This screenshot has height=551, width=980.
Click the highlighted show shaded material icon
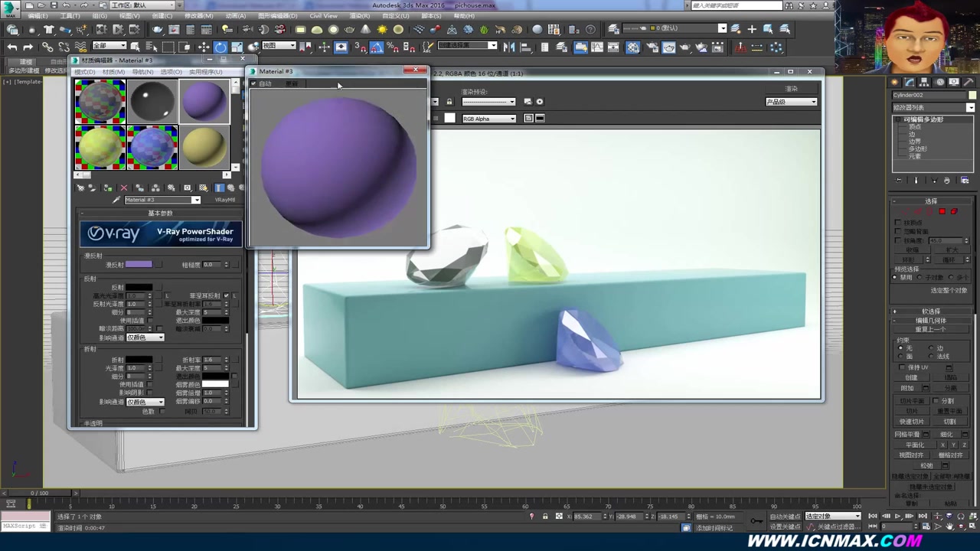[219, 187]
